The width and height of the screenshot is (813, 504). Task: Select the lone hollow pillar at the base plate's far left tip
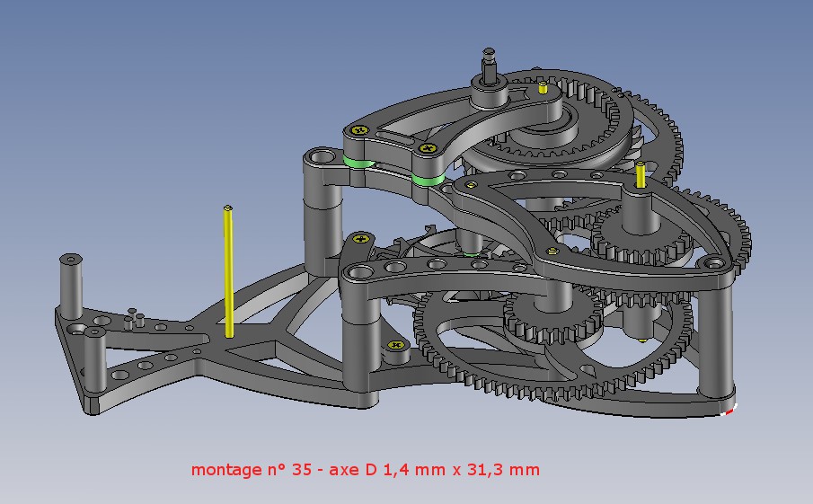[x=71, y=287]
